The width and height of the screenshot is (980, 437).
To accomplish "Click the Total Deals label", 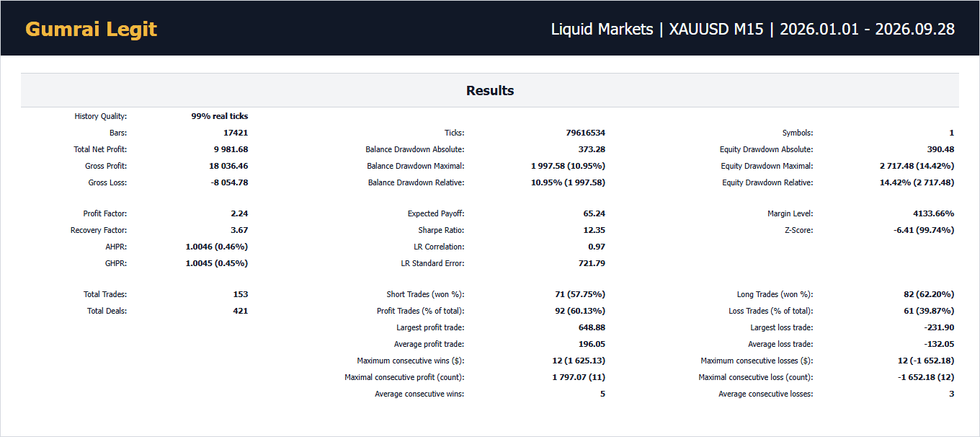I will click(x=107, y=311).
